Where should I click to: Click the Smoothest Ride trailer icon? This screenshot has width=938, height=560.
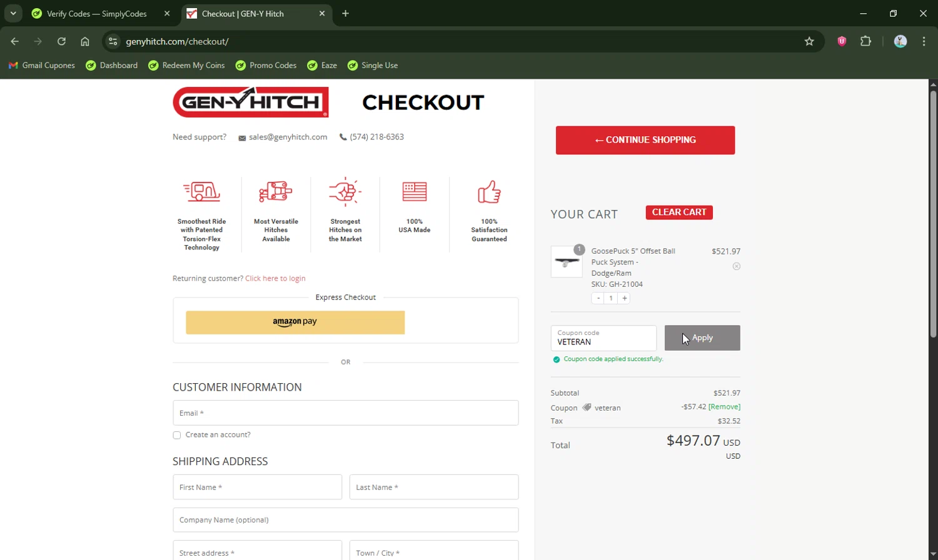[201, 191]
